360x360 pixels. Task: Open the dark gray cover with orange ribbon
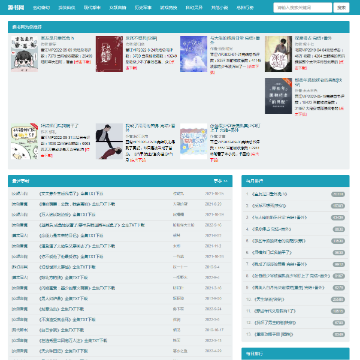coord(278,96)
